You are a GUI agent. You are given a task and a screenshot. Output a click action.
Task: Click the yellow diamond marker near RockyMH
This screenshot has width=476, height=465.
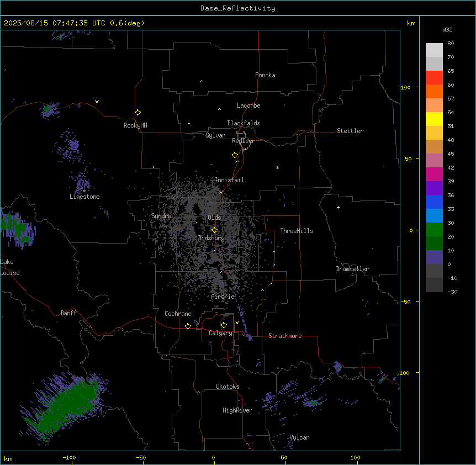137,113
